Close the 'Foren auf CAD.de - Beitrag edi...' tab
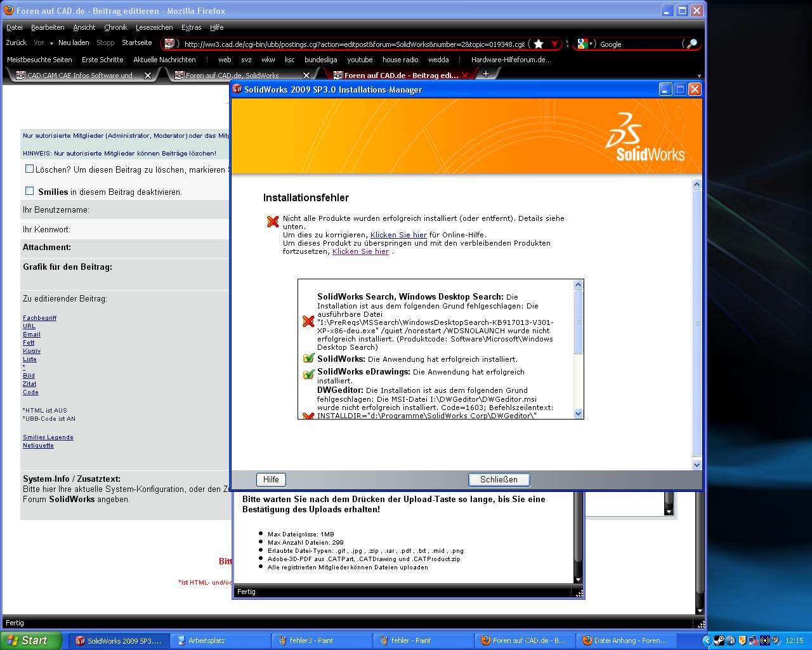 point(464,75)
